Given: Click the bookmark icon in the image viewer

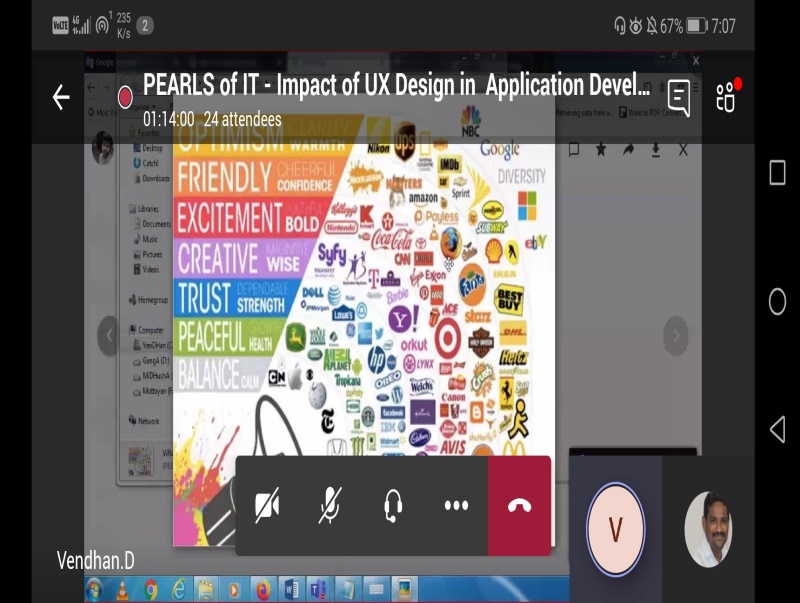Looking at the screenshot, I should [574, 149].
